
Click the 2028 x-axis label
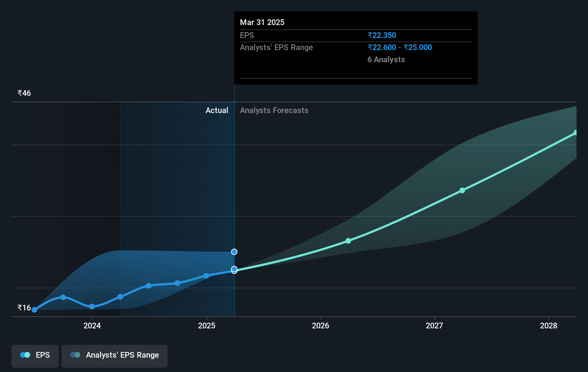[x=549, y=326]
